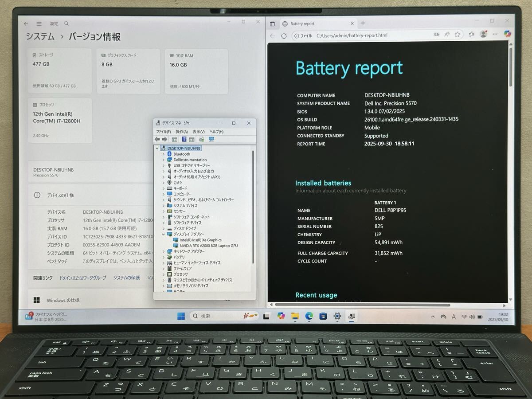Expand the プロセッサ category
This screenshot has width=532, height=399.
click(x=163, y=274)
